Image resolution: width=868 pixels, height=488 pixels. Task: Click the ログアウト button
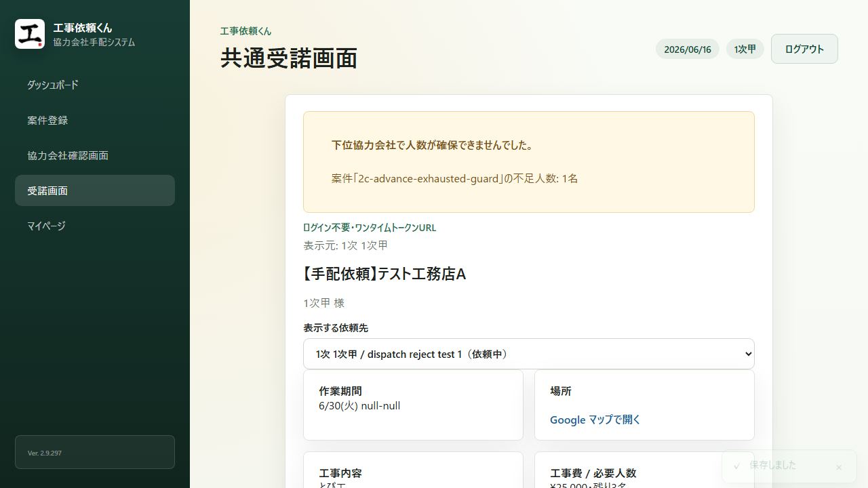pos(804,49)
